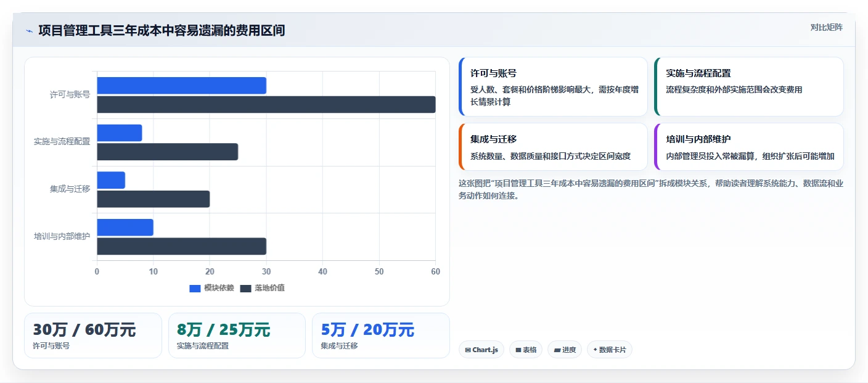Click the 30万 / 60万元 stat card
Screen dimensions: 868x383
93,336
